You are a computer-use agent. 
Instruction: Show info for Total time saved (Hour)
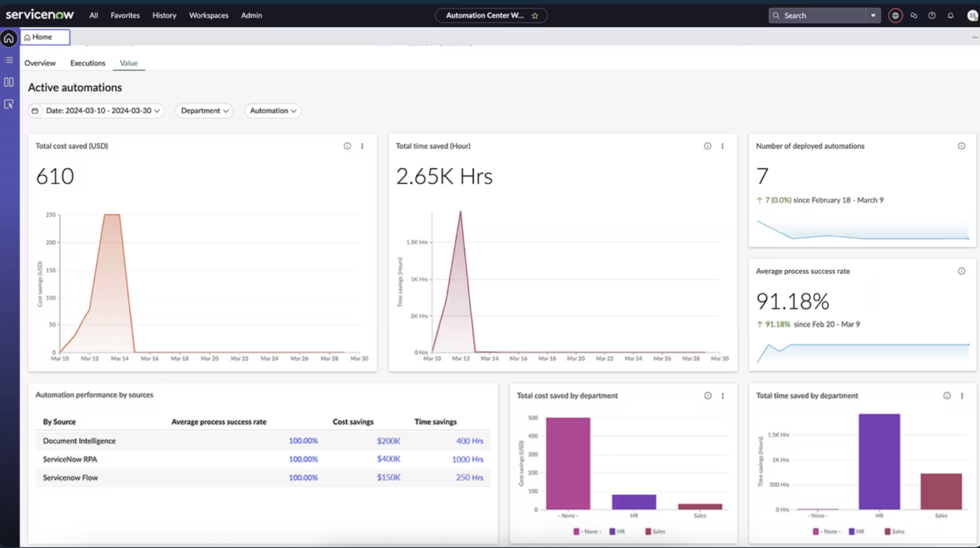[707, 146]
